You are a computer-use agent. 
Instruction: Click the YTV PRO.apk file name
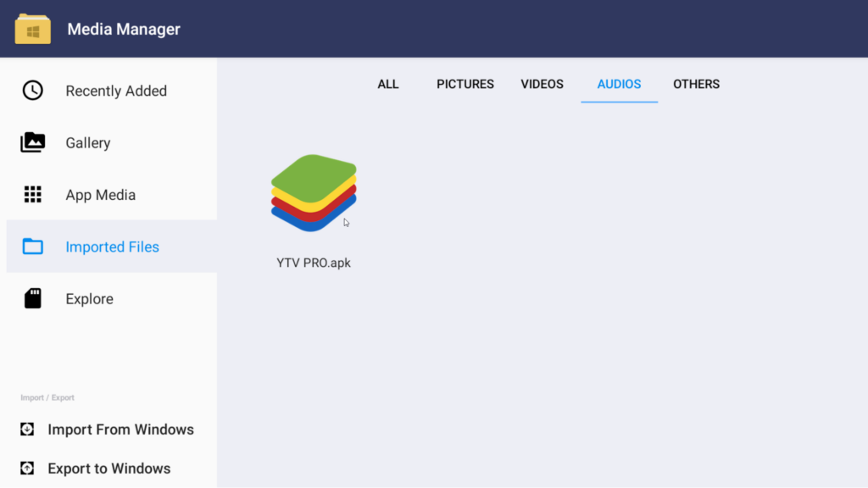(314, 263)
